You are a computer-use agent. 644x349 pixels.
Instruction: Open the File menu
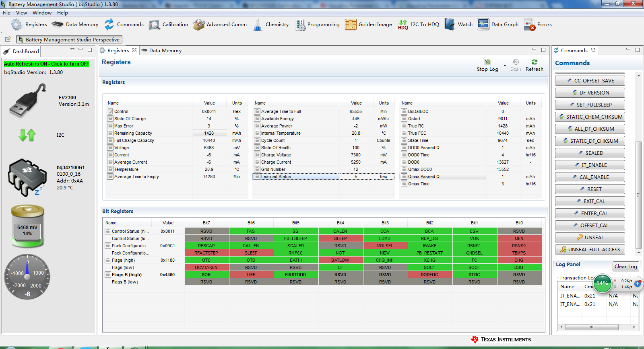click(6, 13)
